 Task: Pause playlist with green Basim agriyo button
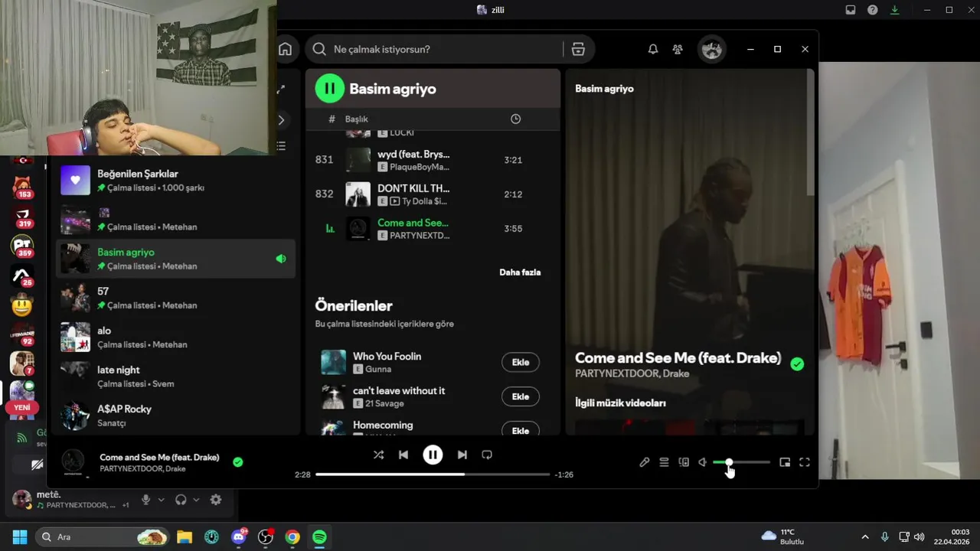point(330,89)
